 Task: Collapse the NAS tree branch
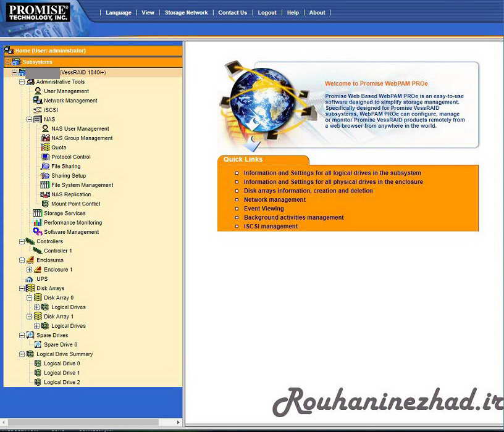(x=29, y=120)
